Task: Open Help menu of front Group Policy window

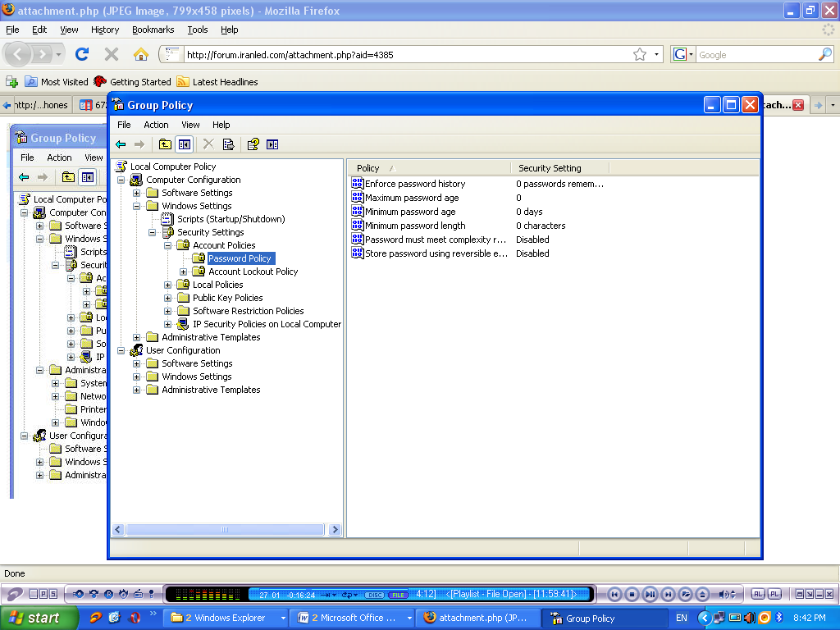Action: [221, 125]
